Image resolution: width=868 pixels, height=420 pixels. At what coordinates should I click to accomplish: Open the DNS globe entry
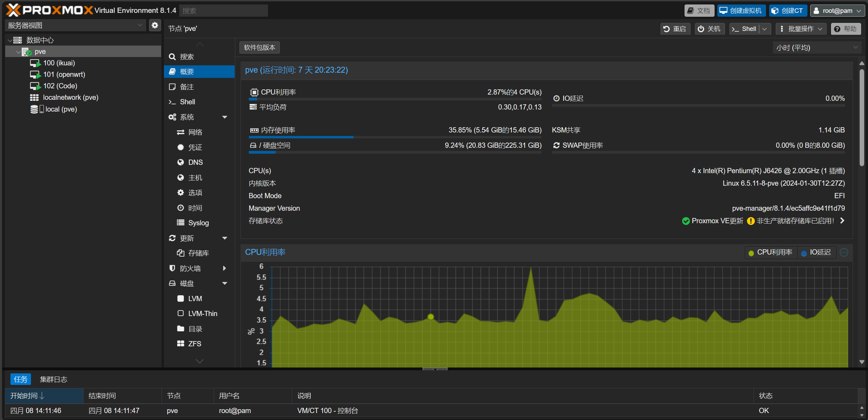(195, 162)
